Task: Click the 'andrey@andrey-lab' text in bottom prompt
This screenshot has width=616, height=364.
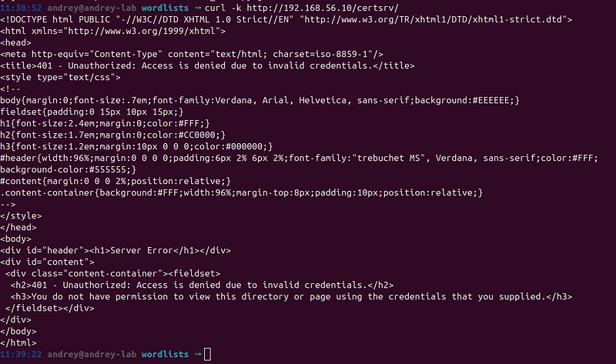Action: (92, 354)
